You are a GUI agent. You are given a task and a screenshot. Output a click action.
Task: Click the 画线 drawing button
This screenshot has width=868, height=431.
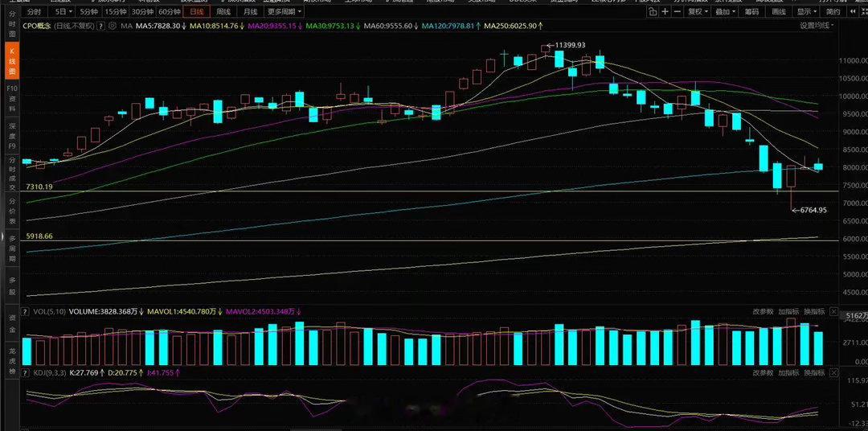[778, 11]
